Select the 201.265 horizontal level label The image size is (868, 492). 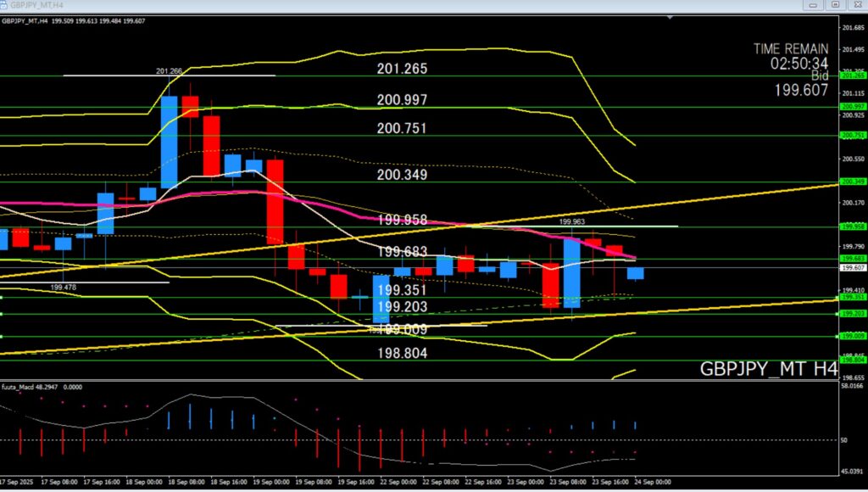[x=402, y=70]
